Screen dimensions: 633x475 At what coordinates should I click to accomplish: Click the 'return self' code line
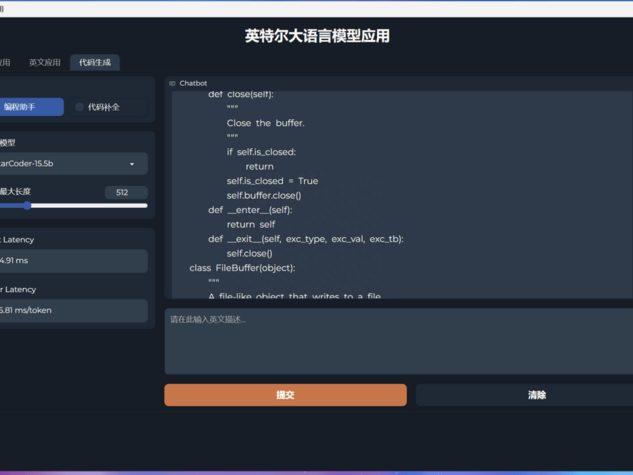251,224
